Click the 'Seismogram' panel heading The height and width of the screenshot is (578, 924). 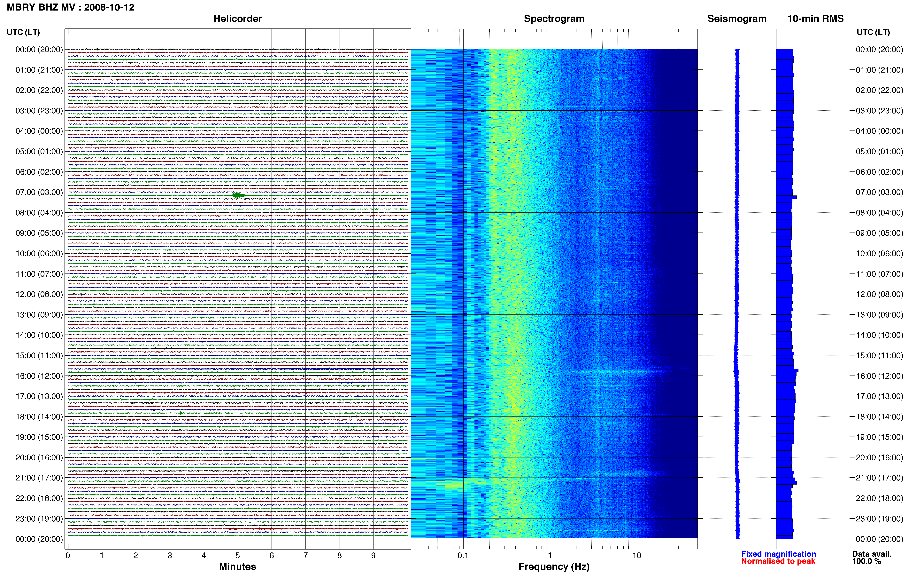737,19
